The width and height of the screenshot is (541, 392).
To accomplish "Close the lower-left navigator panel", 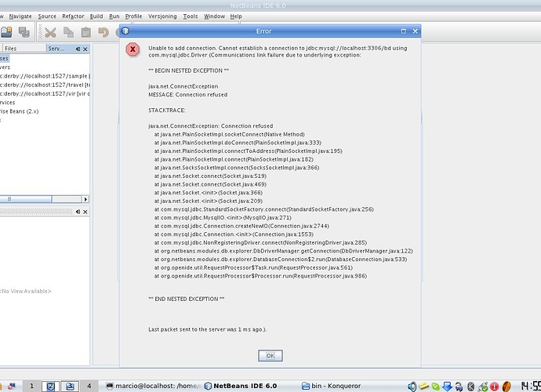I will [x=85, y=212].
